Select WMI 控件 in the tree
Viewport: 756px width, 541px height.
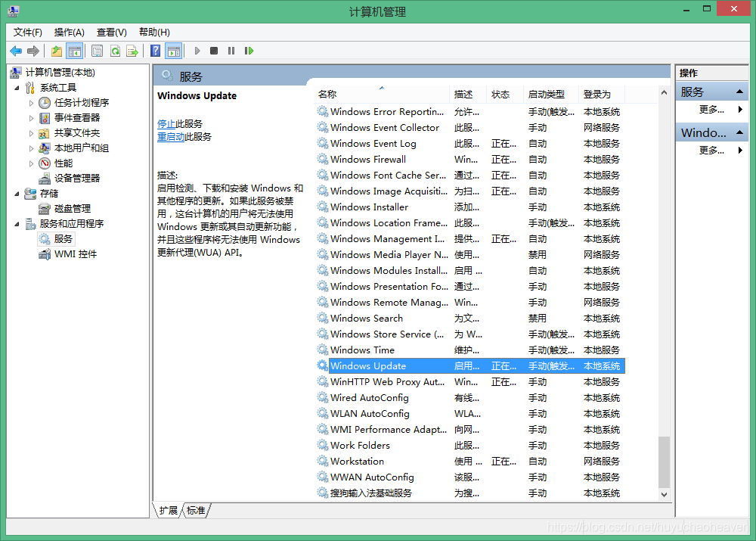tap(76, 253)
